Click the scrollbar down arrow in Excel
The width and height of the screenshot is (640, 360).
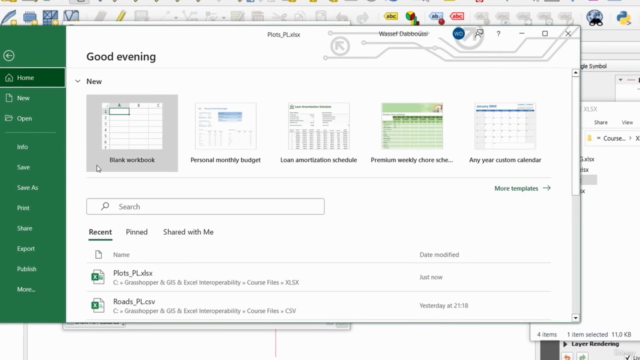pyautogui.click(x=576, y=318)
